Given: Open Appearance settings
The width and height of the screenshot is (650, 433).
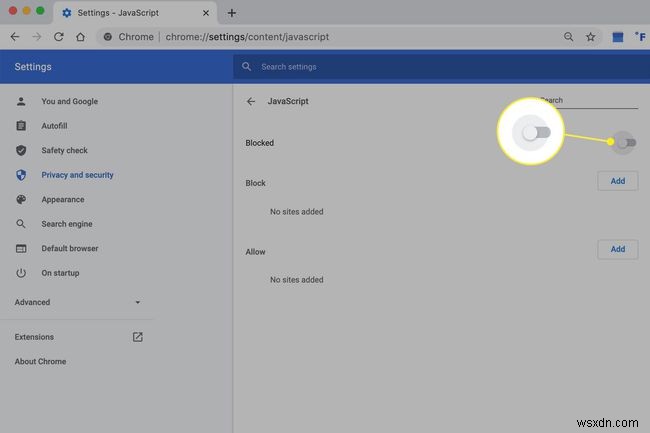Looking at the screenshot, I should (63, 199).
